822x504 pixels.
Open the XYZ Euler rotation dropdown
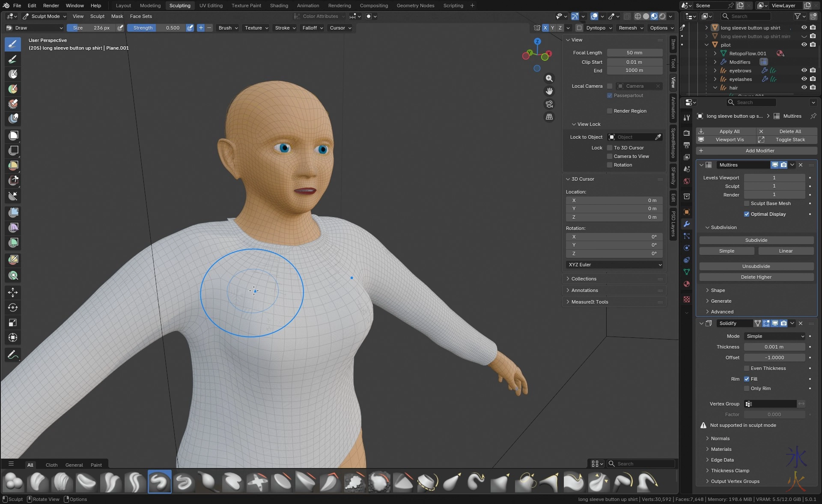pyautogui.click(x=615, y=265)
